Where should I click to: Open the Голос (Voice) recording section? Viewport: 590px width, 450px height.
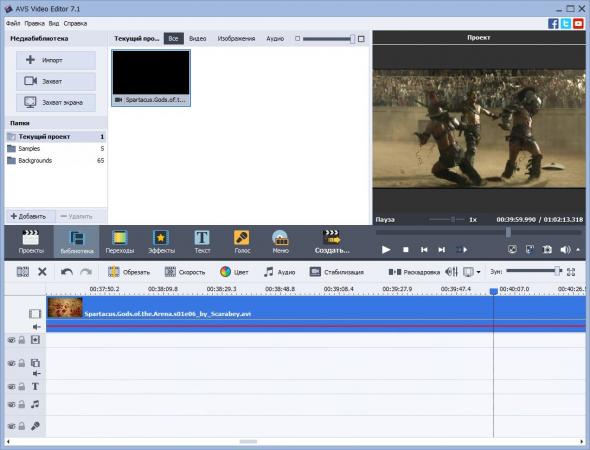(242, 242)
